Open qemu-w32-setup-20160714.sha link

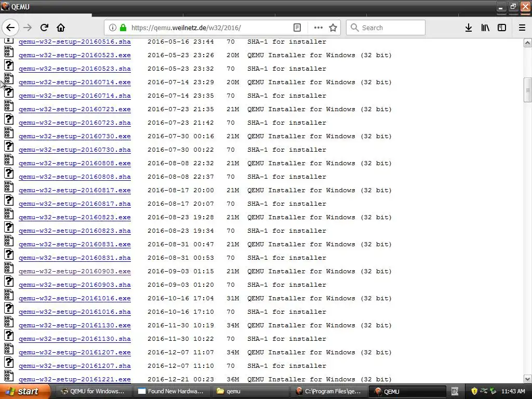[75, 96]
